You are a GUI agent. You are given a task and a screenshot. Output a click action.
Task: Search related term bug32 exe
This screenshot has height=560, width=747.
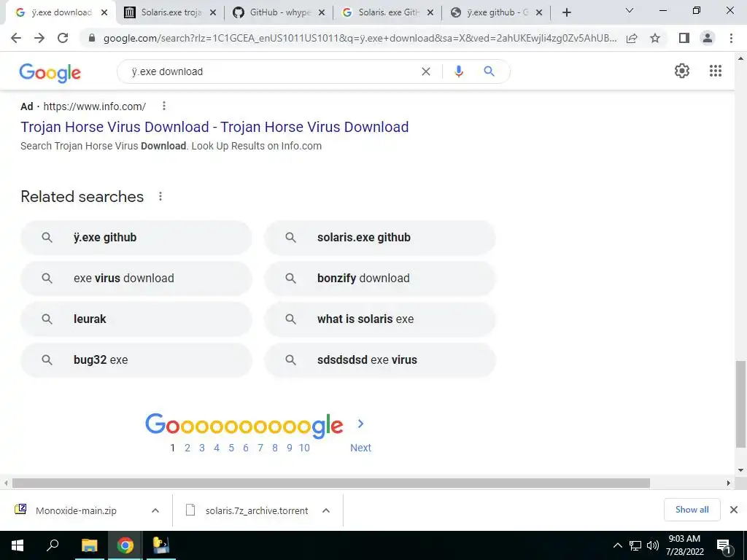[x=136, y=360]
